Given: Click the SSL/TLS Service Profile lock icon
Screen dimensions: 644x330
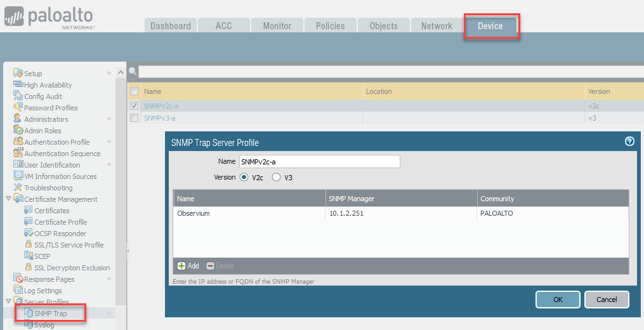Looking at the screenshot, I should tap(28, 245).
